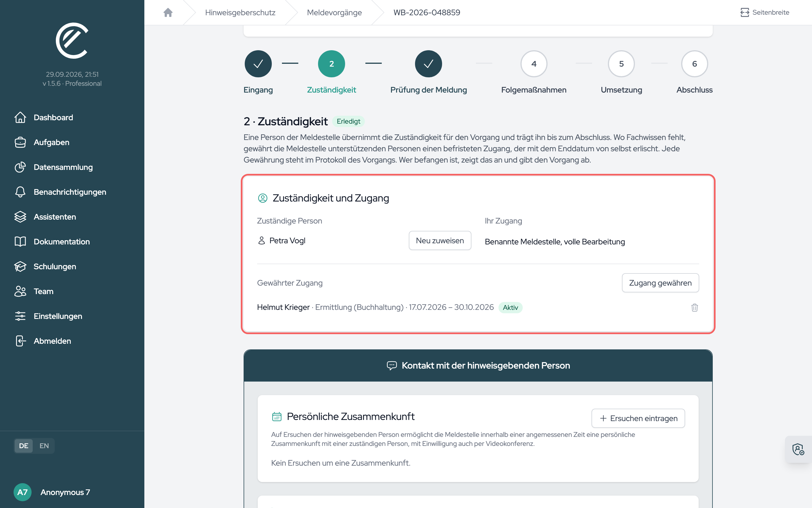This screenshot has width=812, height=508.
Task: Click the Benachrichtigungen bell icon
Action: [x=20, y=192]
